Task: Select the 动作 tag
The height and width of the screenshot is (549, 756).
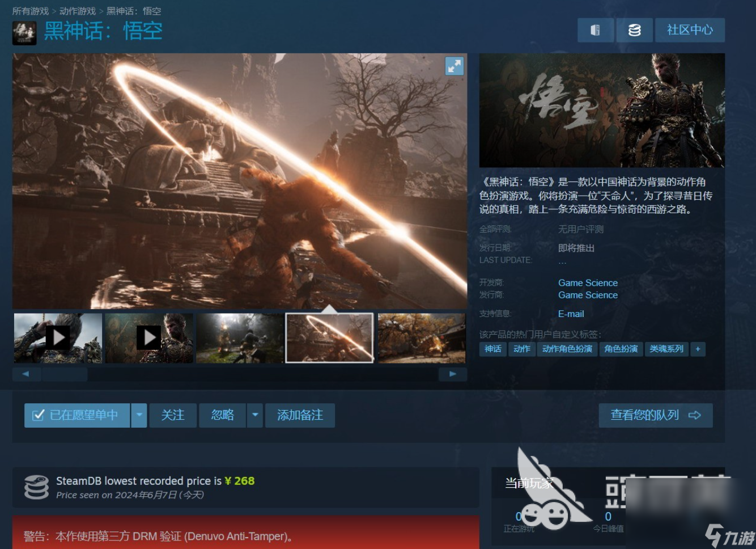Action: tap(522, 349)
